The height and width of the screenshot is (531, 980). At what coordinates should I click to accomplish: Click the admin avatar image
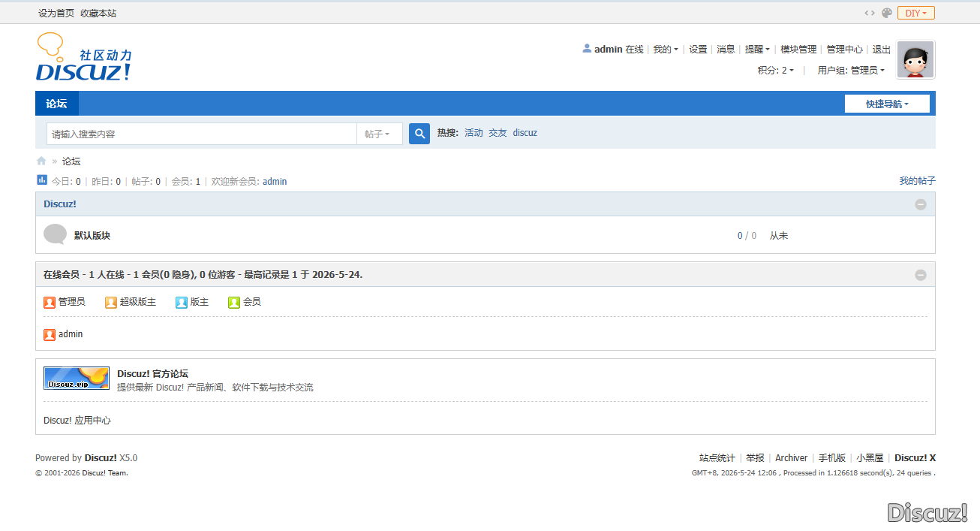pyautogui.click(x=916, y=60)
